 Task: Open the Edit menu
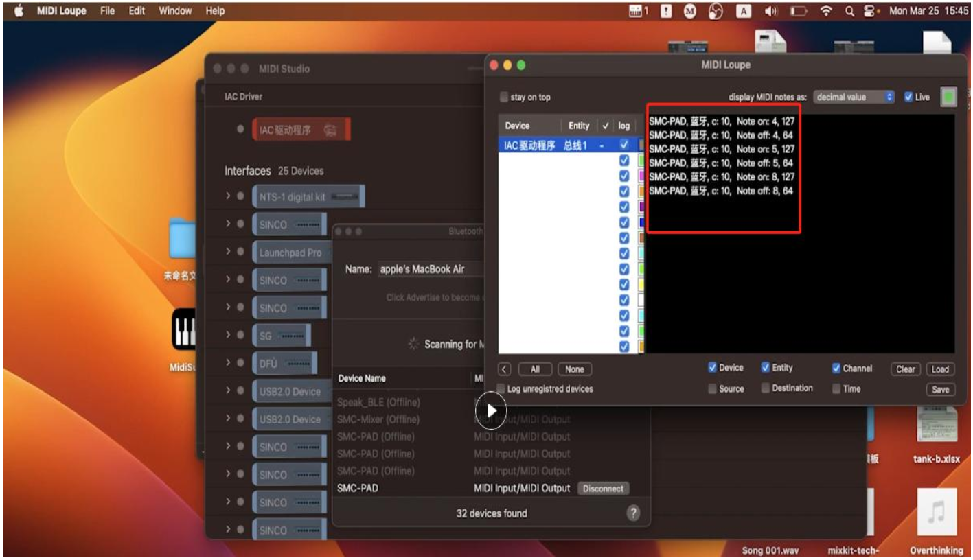(x=136, y=11)
